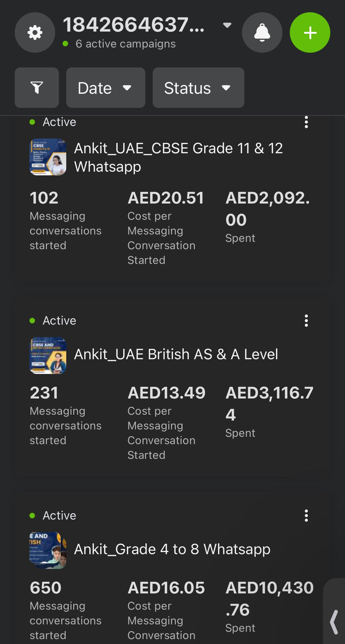Image resolution: width=345 pixels, height=644 pixels.
Task: Tap the Grade 4 to 8 campaign thumbnail
Action: point(48,551)
